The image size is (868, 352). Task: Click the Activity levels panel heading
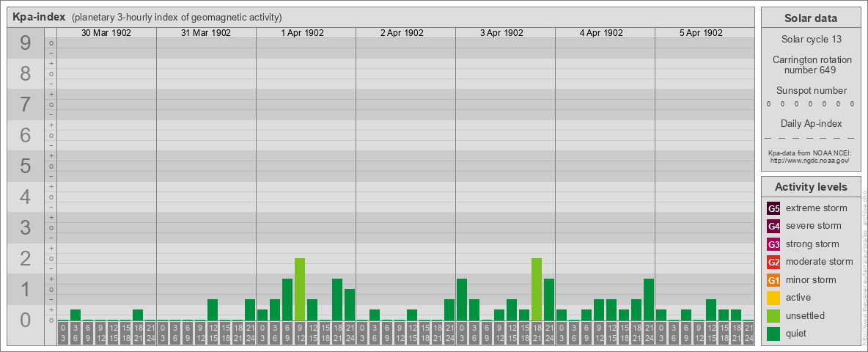click(811, 187)
